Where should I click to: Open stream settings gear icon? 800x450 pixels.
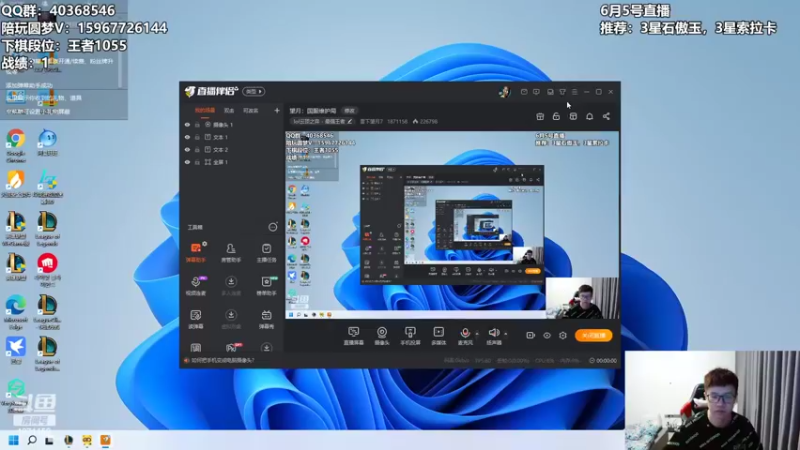click(563, 335)
